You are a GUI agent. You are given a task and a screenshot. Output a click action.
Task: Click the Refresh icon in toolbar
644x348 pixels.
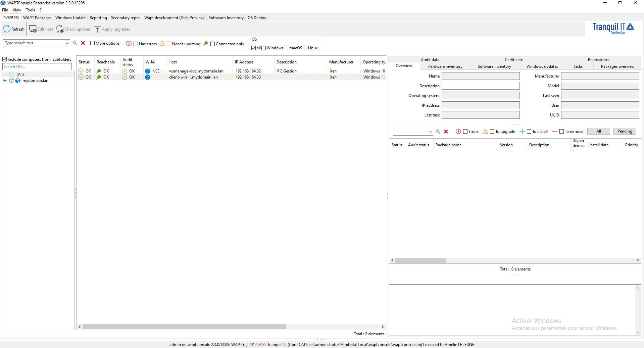click(7, 29)
